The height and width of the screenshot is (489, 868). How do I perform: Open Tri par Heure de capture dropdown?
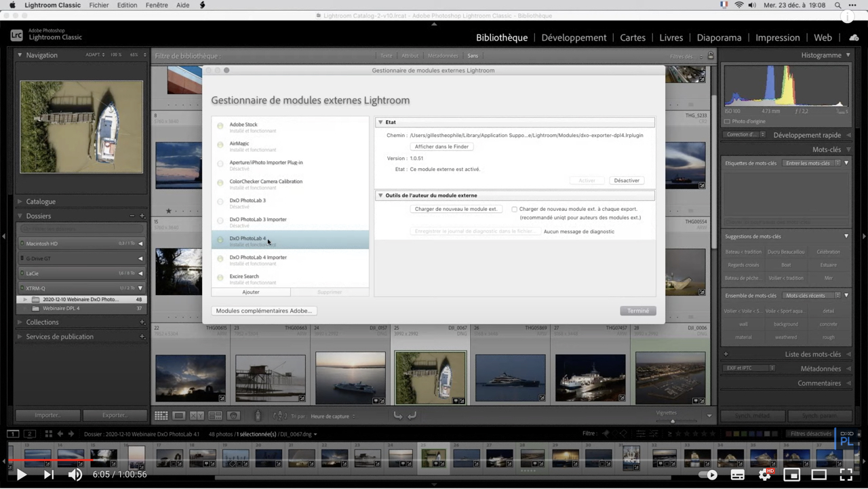(333, 416)
